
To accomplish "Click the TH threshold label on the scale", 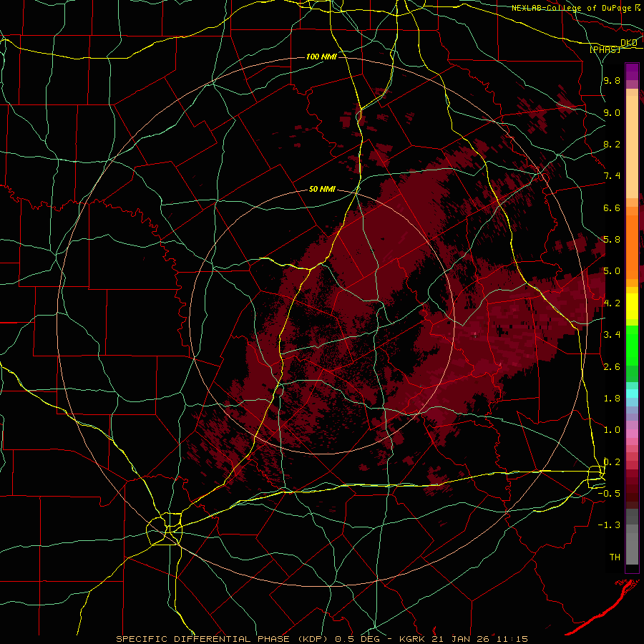I will [615, 557].
